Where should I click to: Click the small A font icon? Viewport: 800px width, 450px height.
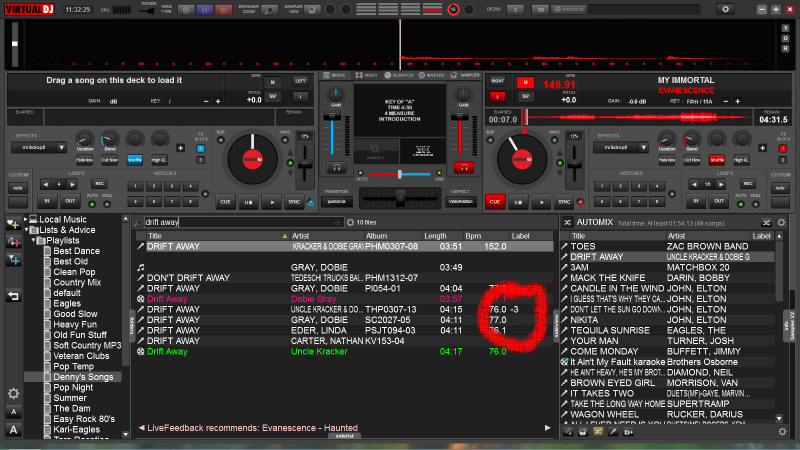click(x=14, y=412)
